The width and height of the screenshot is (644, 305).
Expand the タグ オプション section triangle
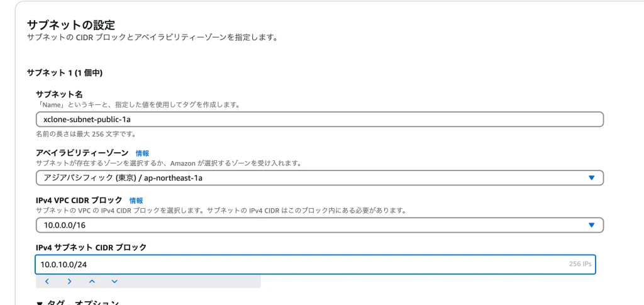tap(40, 302)
